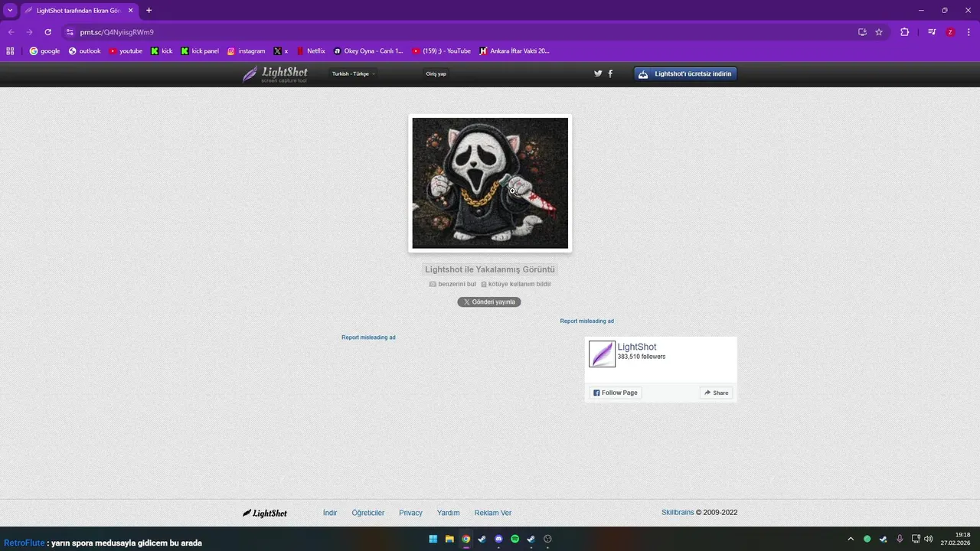Open the Windows Start menu
980x551 pixels.
tap(433, 539)
